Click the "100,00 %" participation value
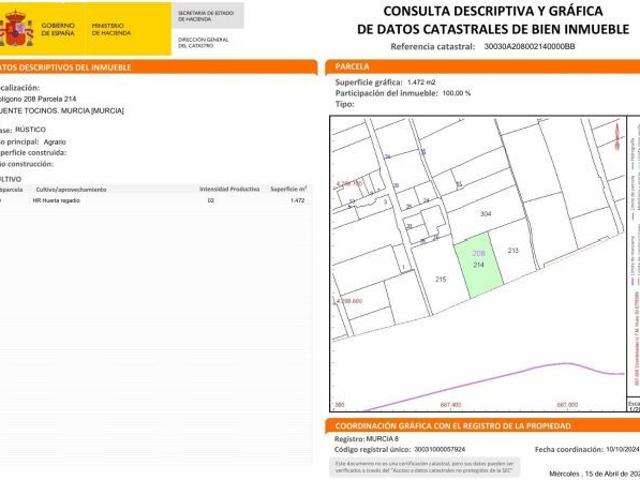The image size is (640, 480). [456, 93]
